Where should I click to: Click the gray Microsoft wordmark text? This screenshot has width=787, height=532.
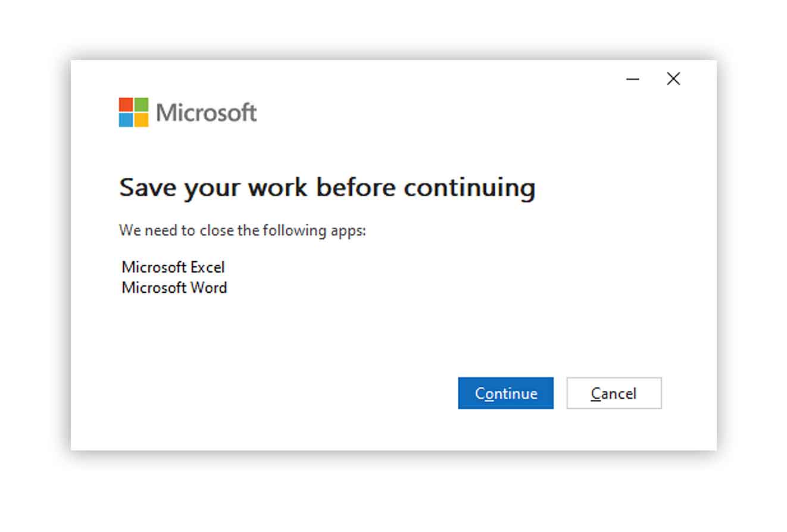pyautogui.click(x=207, y=112)
